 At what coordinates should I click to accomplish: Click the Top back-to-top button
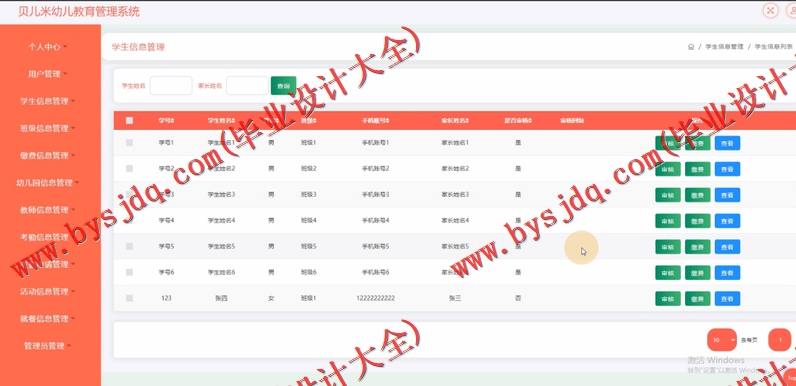coord(791,378)
